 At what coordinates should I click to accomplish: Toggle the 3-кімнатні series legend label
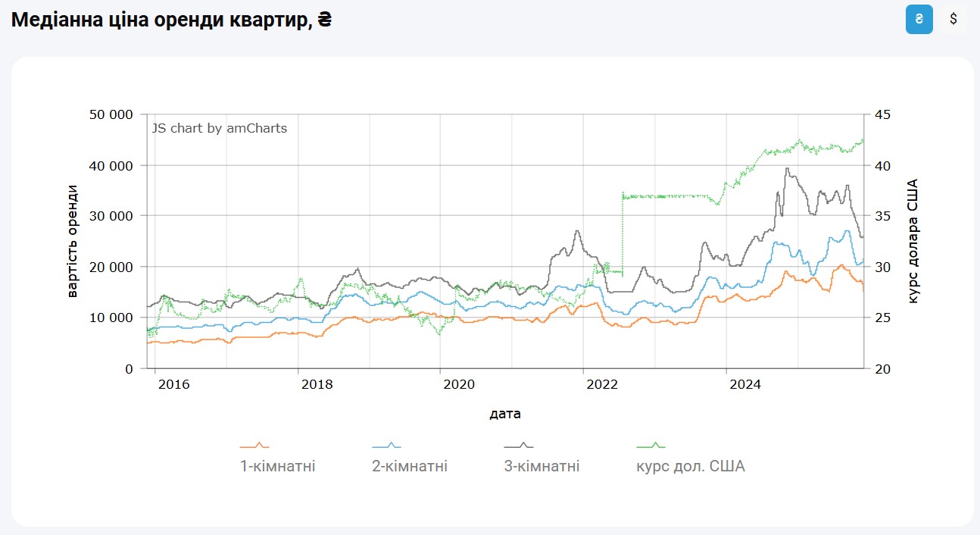(541, 466)
